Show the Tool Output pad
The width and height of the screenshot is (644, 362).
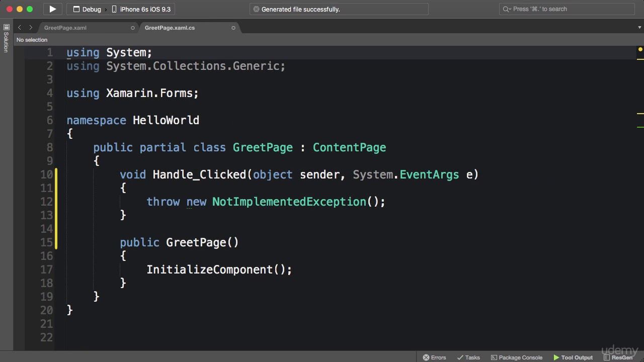coord(573,357)
